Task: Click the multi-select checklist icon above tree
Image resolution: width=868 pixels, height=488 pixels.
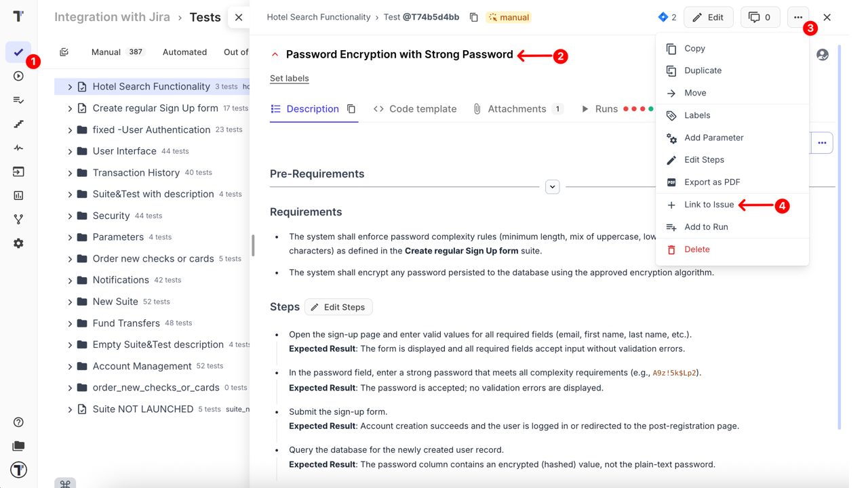Action: point(64,52)
